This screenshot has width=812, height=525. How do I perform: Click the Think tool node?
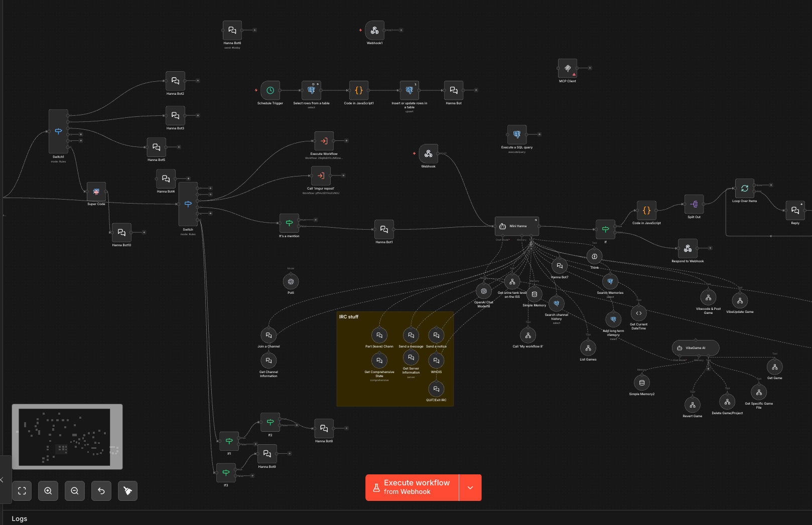(x=594, y=257)
